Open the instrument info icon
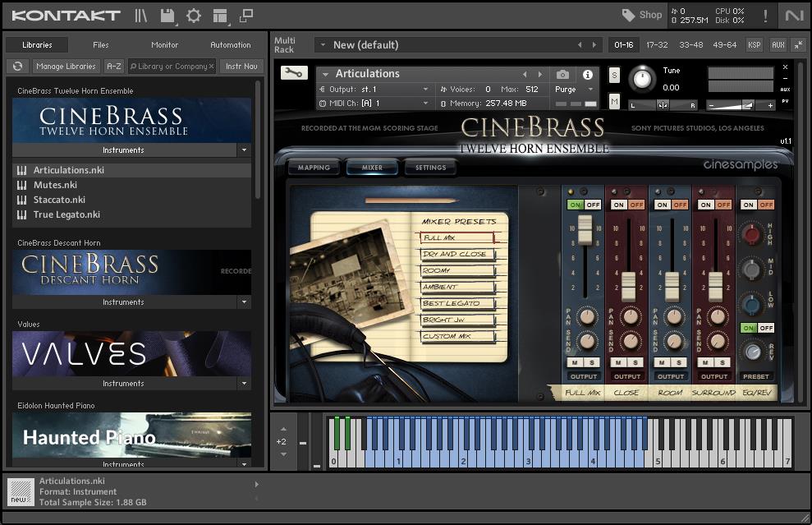 [588, 74]
